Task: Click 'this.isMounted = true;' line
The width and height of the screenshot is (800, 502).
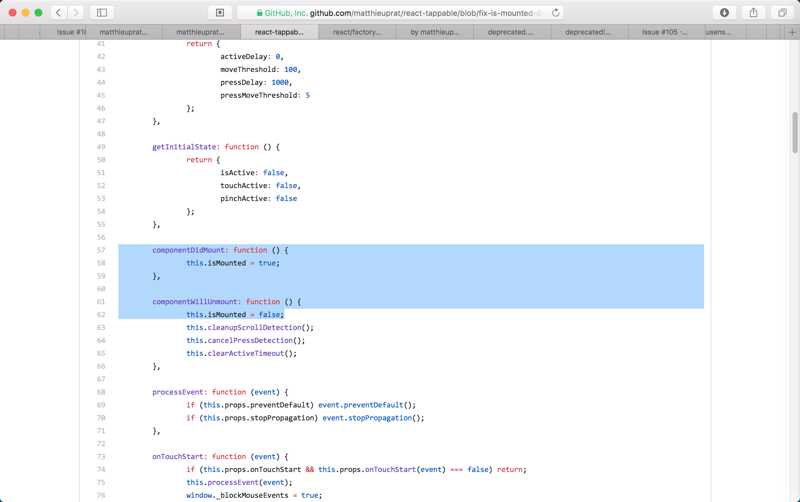Action: coord(233,263)
